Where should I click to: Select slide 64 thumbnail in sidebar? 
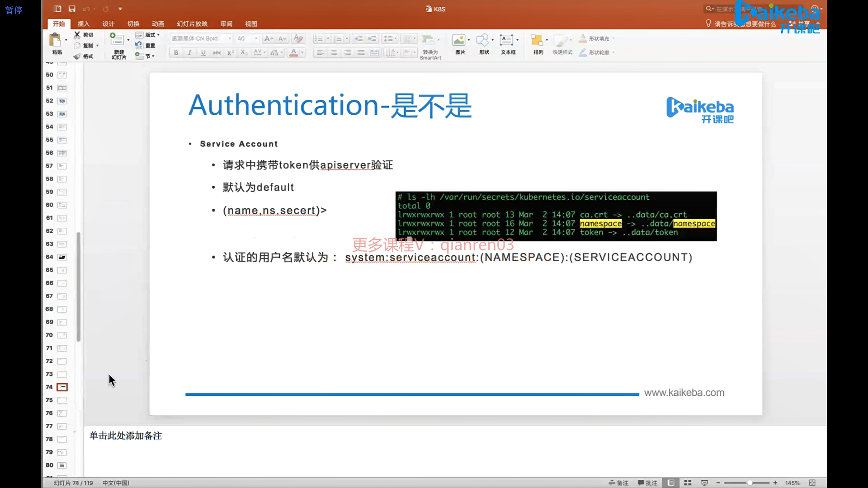click(62, 257)
